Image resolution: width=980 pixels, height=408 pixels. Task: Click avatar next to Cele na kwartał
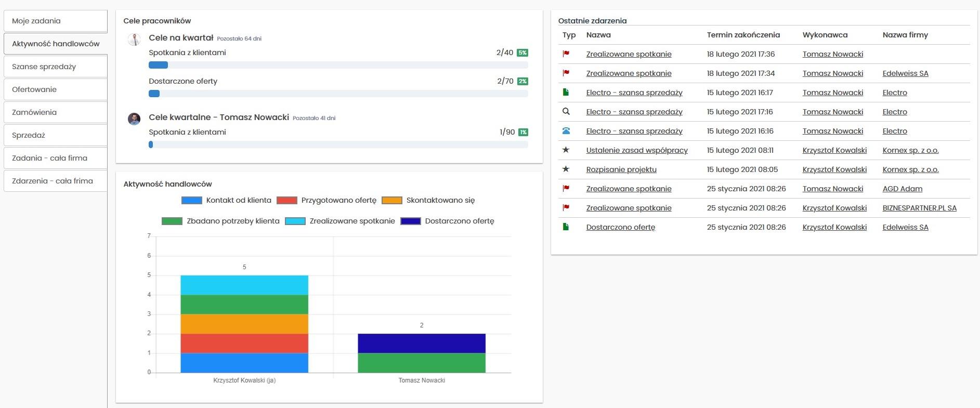134,40
